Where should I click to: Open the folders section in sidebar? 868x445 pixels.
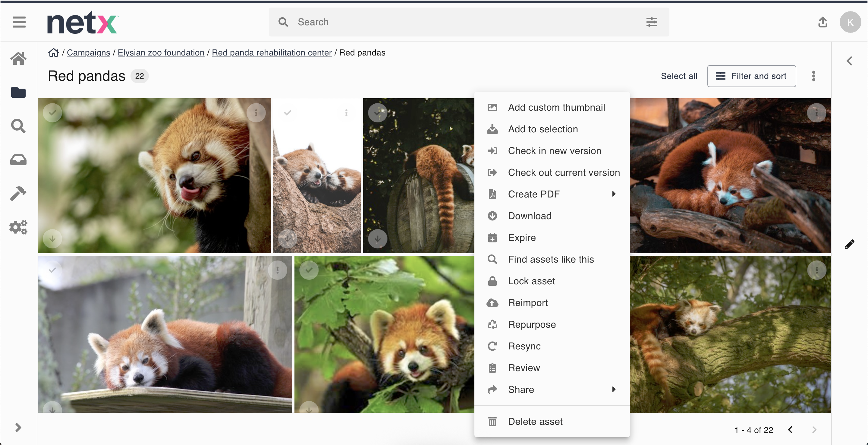tap(18, 92)
